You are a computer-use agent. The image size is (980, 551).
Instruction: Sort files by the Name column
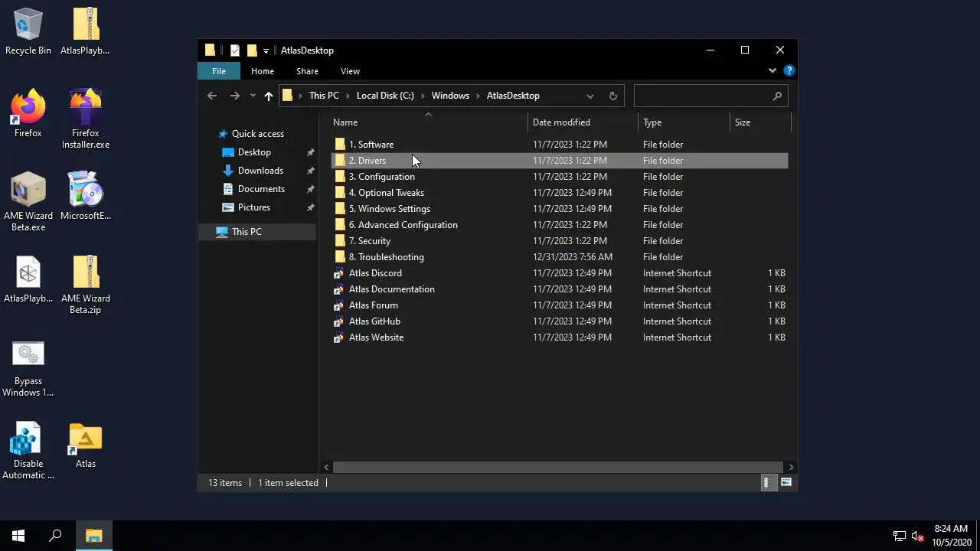[429, 122]
